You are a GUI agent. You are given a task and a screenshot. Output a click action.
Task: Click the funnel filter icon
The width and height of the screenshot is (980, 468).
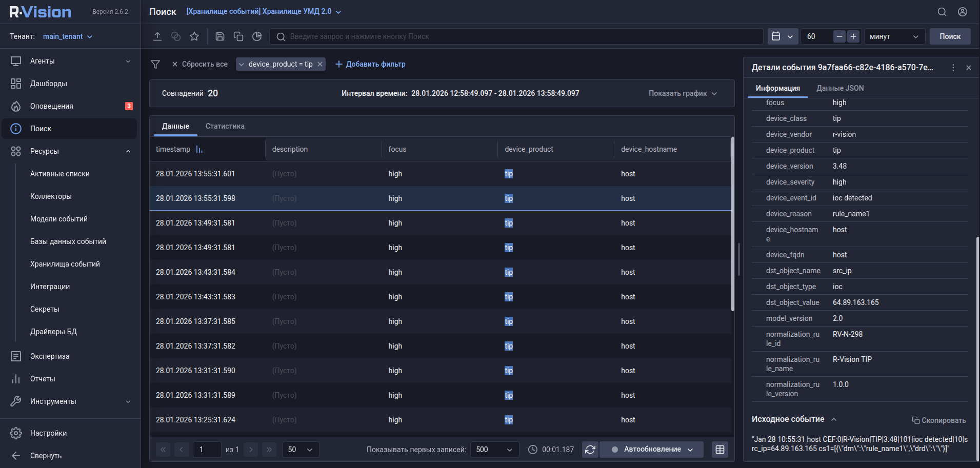click(x=155, y=64)
